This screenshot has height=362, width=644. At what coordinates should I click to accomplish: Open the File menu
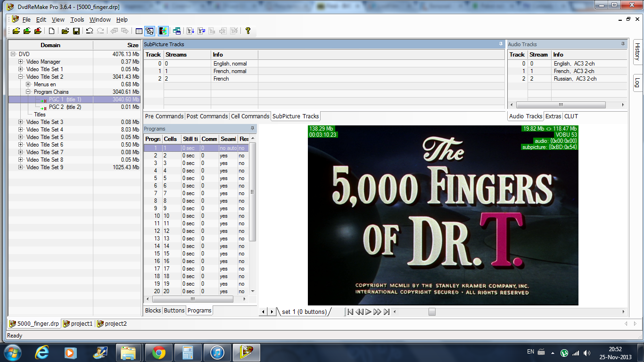[26, 19]
